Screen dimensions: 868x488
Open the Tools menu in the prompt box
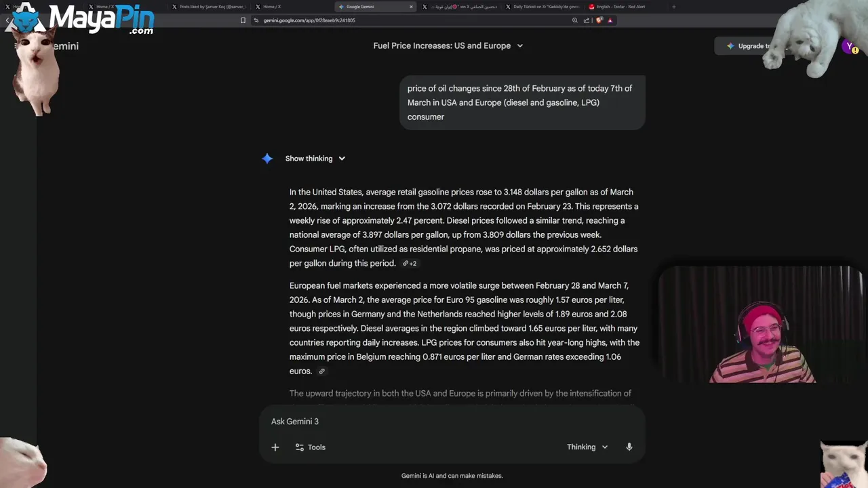[311, 447]
